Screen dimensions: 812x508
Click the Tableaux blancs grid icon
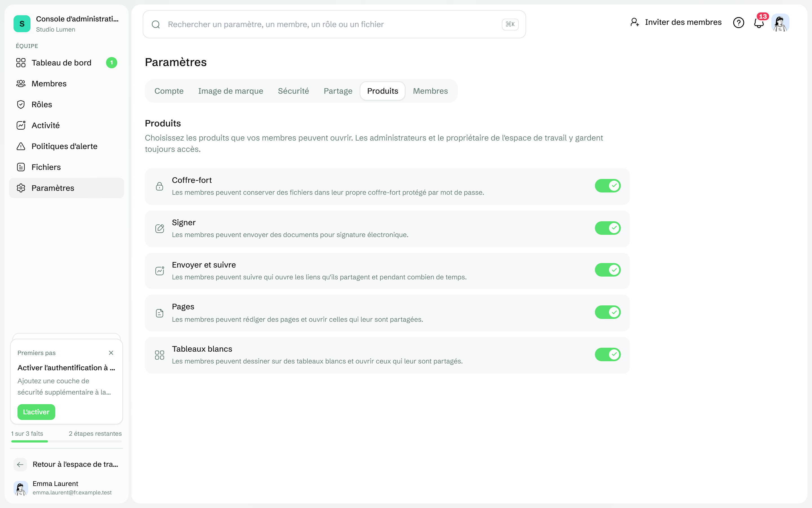[x=160, y=355]
